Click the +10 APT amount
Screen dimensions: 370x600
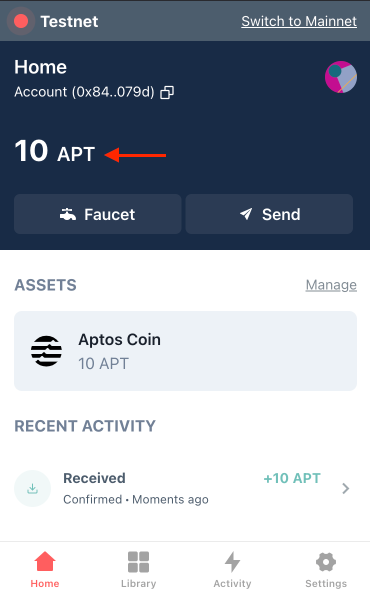click(292, 478)
